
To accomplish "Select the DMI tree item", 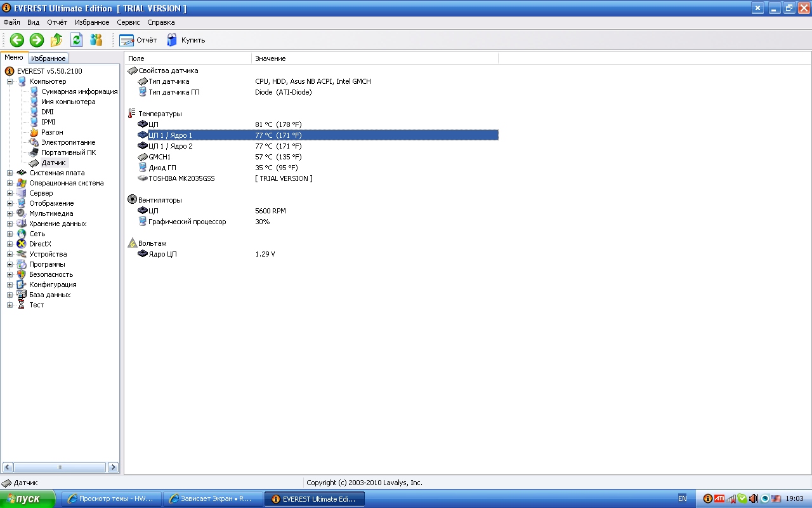I will [x=48, y=112].
